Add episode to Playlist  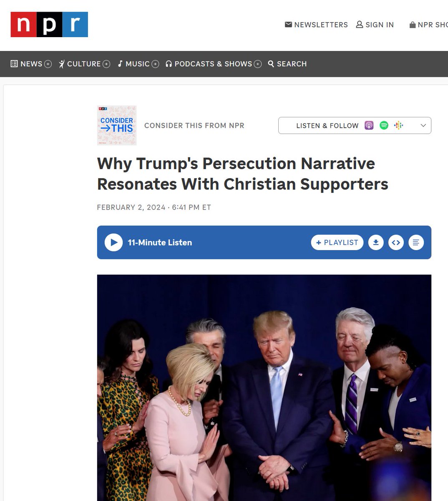click(337, 243)
